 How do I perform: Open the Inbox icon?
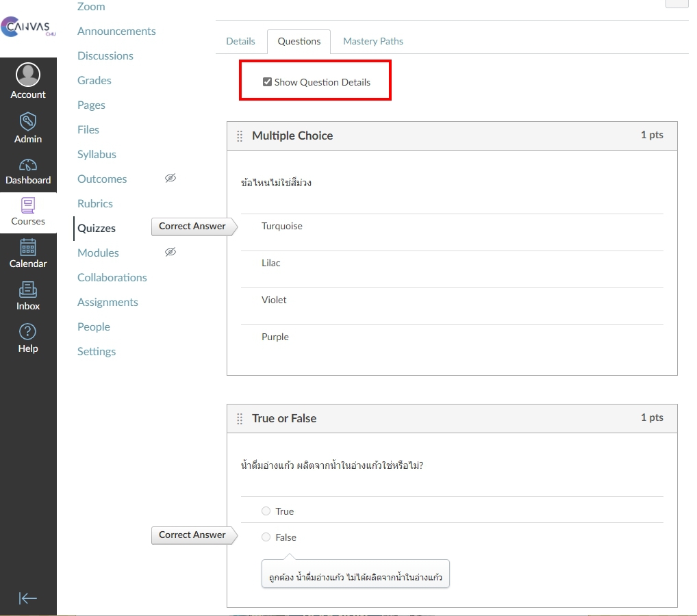point(28,290)
